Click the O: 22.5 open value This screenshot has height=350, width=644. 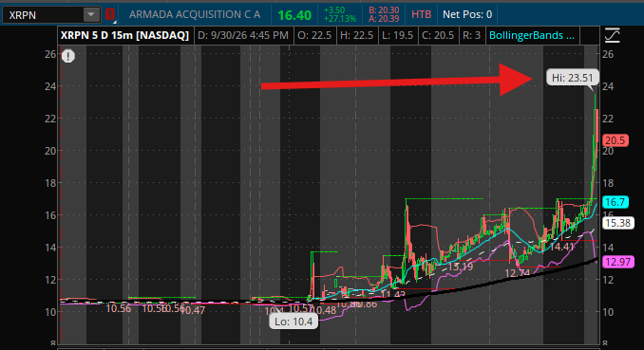pos(314,36)
